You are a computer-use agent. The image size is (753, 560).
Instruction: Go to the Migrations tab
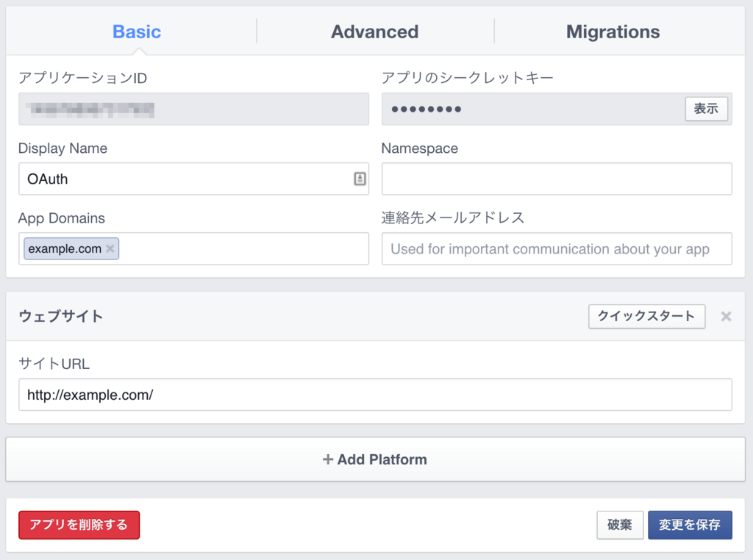point(613,32)
